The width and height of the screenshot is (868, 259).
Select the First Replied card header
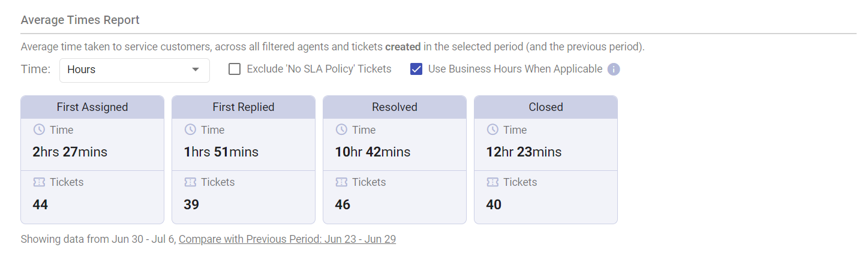pyautogui.click(x=244, y=107)
